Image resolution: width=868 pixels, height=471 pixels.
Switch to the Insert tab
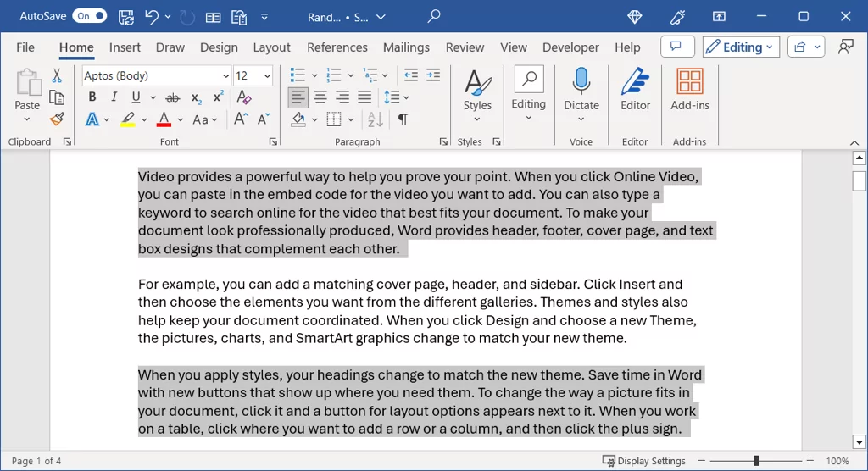coord(125,47)
